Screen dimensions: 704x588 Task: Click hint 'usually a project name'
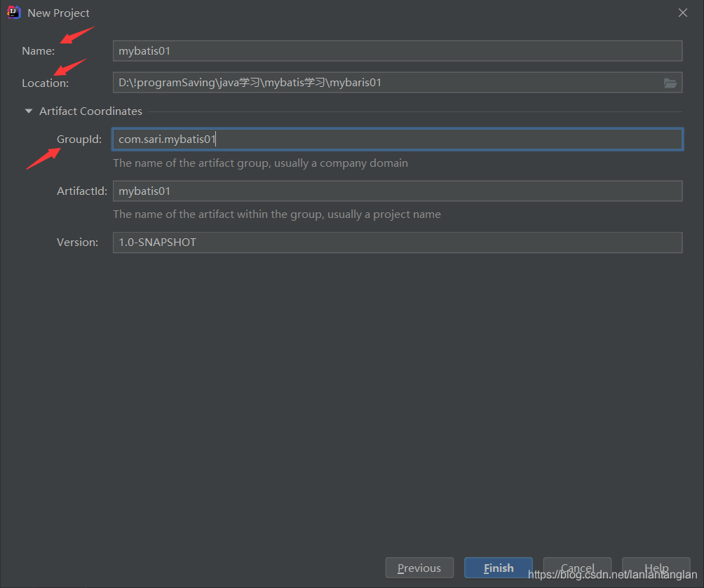click(384, 214)
